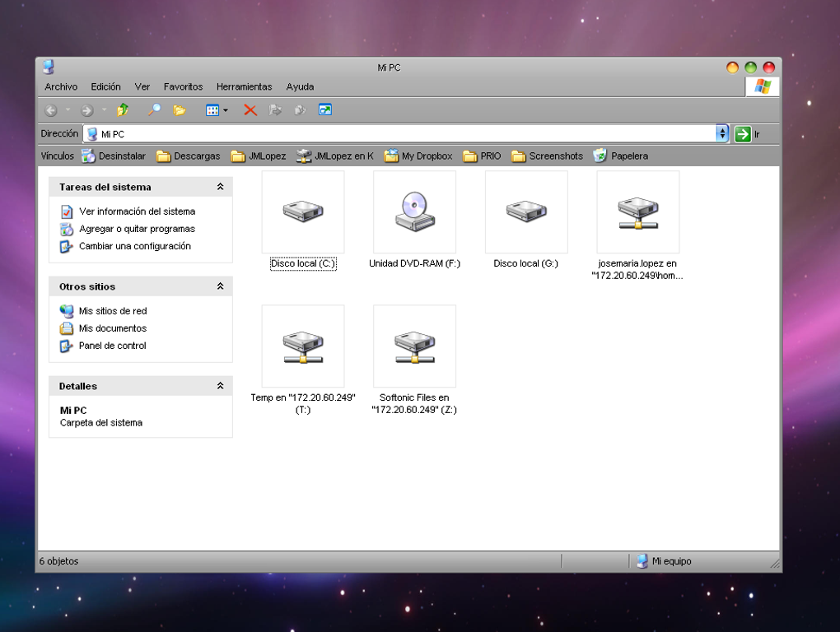Screen dimensions: 840x632
Task: Click the Forward navigation arrow
Action: (86, 110)
